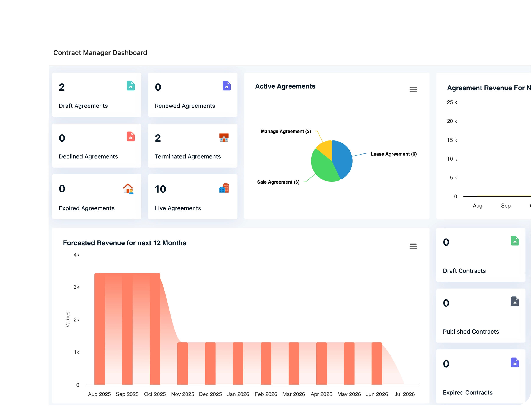This screenshot has width=532, height=410.
Task: Open the Forcasted Revenue chart hamburger menu
Action: tap(413, 246)
